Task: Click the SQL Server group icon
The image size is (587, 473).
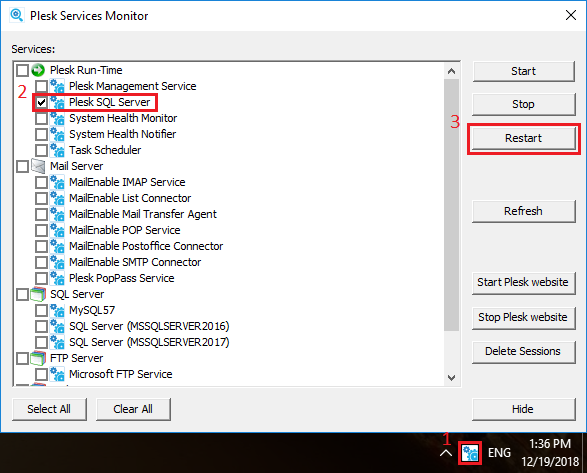Action: 38,294
